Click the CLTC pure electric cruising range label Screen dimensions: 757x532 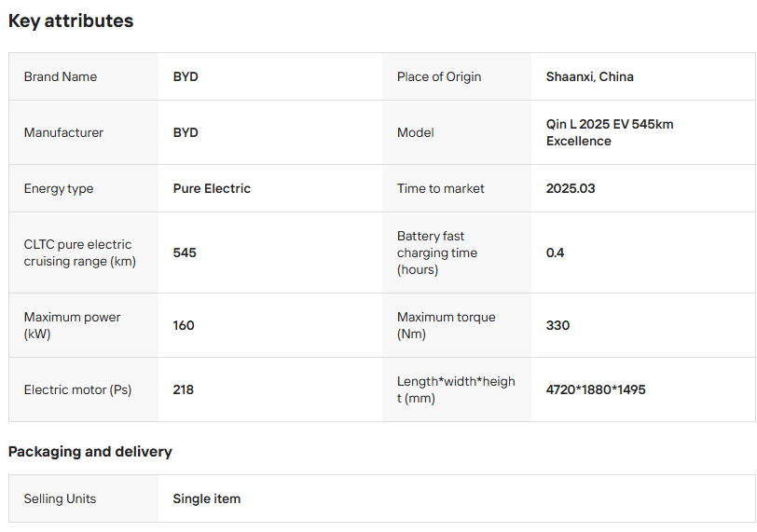79,252
